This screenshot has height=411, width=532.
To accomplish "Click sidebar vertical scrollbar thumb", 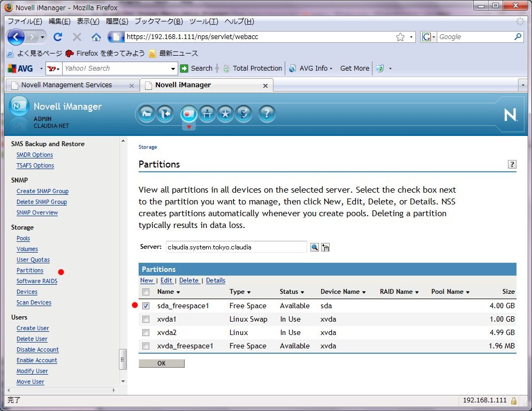I will click(123, 359).
